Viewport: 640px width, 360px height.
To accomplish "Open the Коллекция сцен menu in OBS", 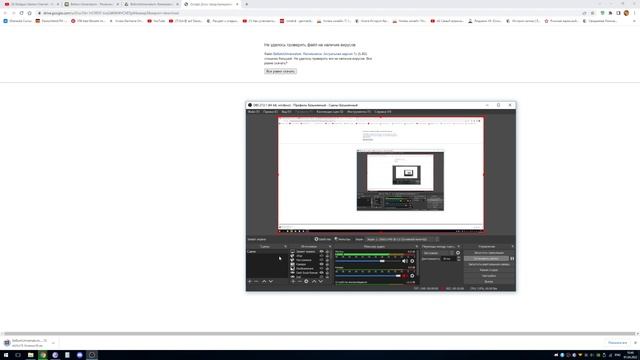I will 330,111.
